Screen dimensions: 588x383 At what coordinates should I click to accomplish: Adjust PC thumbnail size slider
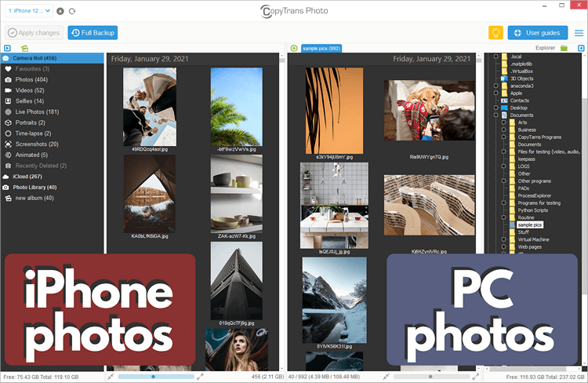click(x=431, y=377)
